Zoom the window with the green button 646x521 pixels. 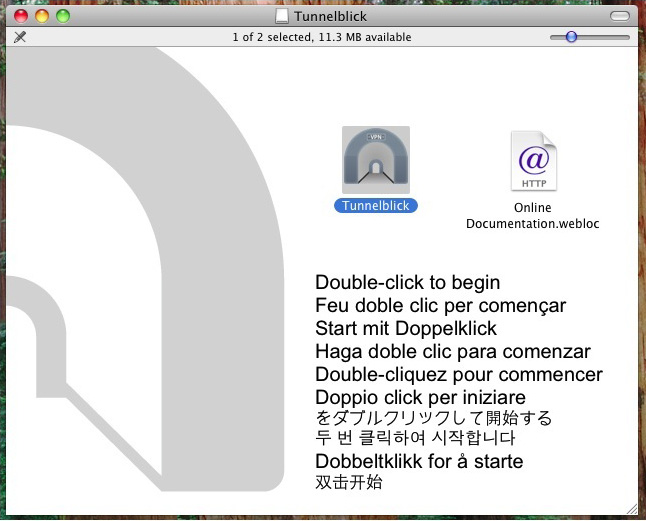(63, 16)
